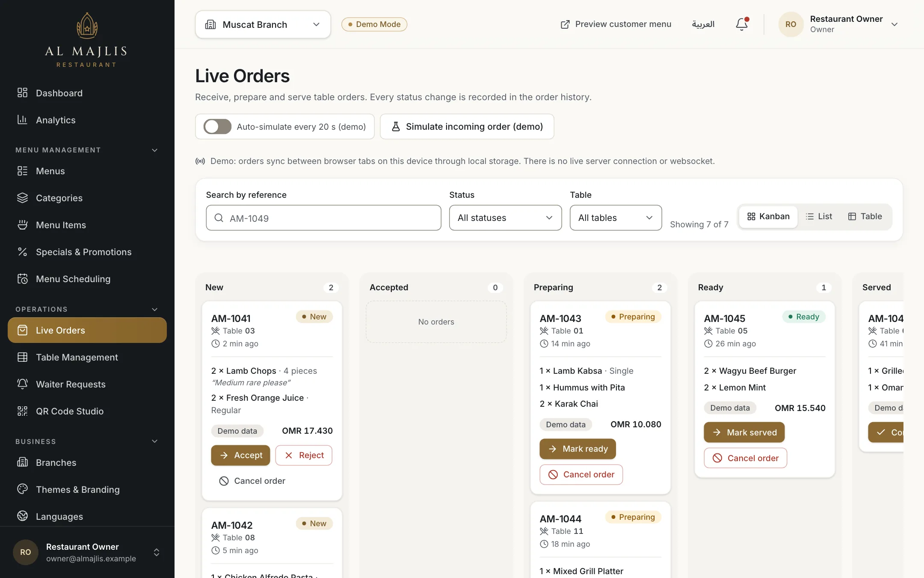This screenshot has height=578, width=924.
Task: Open the Menu Items page
Action: (x=87, y=225)
